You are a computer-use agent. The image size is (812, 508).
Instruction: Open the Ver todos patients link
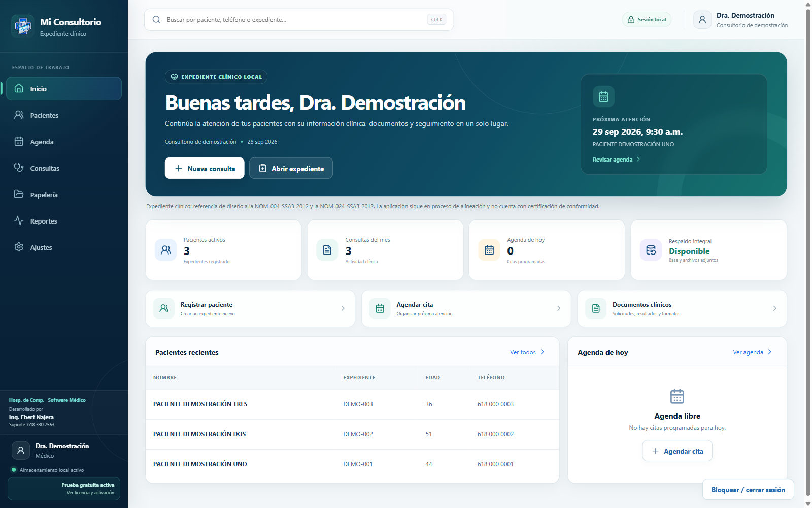tap(527, 352)
